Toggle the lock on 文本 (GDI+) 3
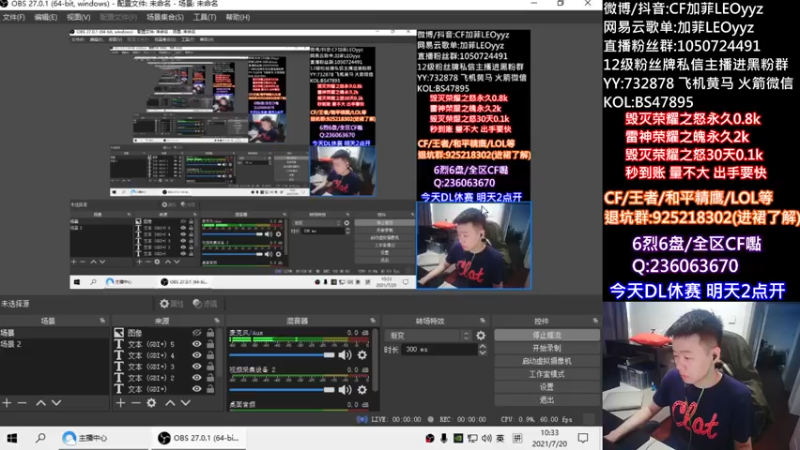Screen dimensions: 800x450 pyautogui.click(x=210, y=366)
